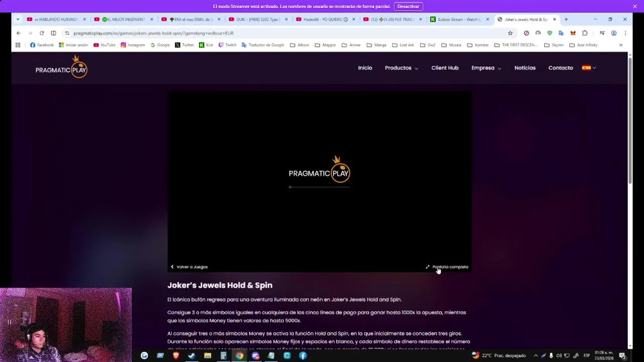This screenshot has width=644, height=362.
Task: Click the MetaMask fox extension icon
Action: click(x=573, y=33)
